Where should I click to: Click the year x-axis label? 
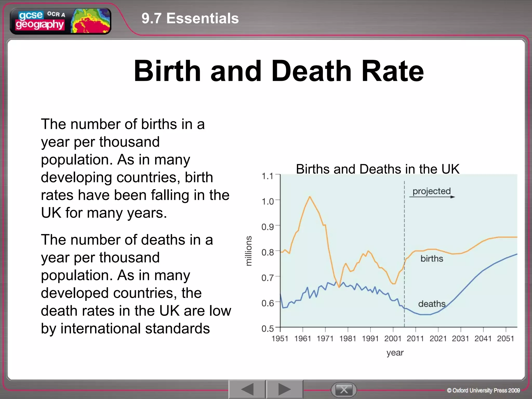395,353
